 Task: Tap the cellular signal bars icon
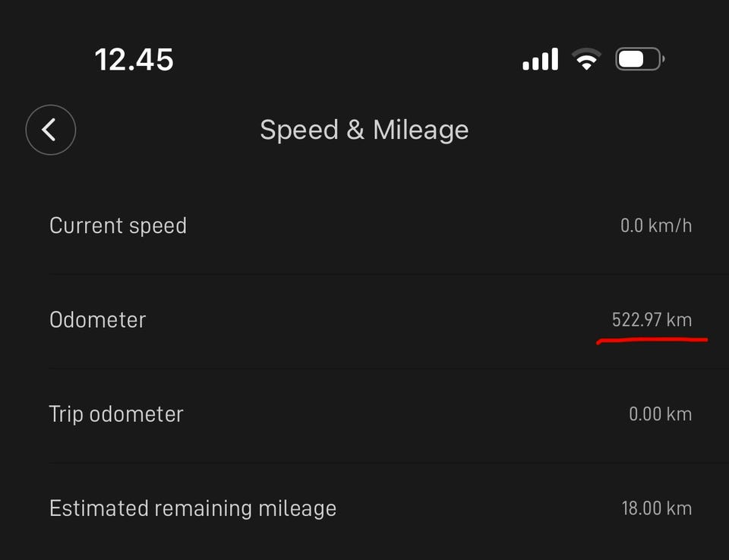point(541,59)
